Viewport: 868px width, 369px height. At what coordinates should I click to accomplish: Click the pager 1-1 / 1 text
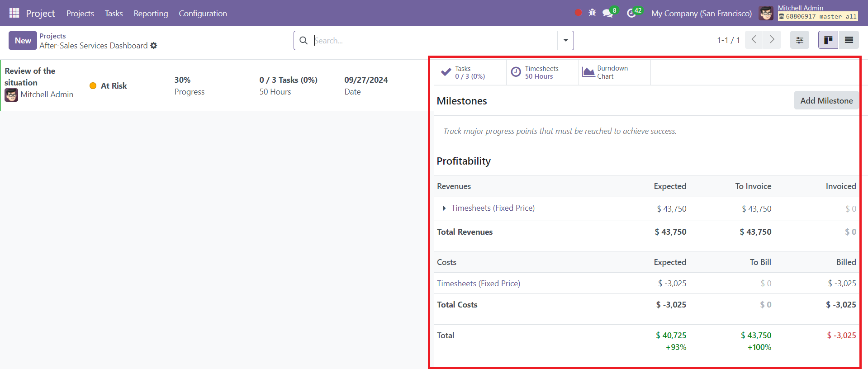coord(728,40)
